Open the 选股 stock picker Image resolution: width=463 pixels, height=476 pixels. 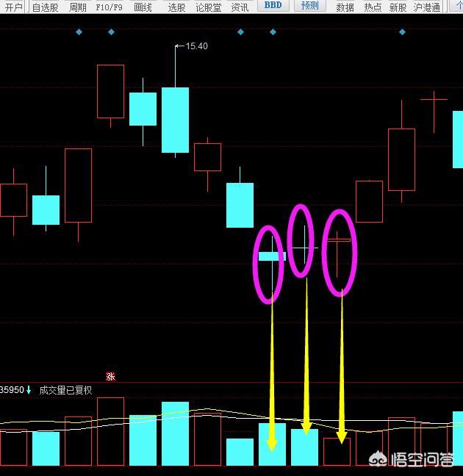pos(176,7)
